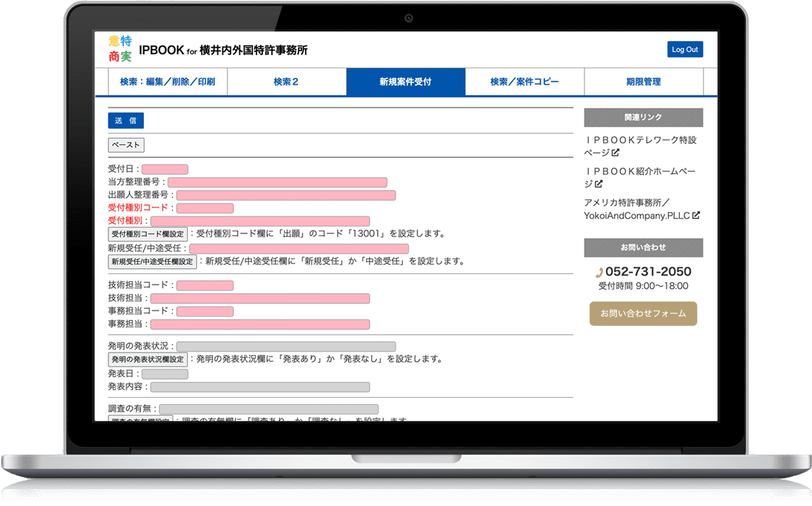Click the external-link icon after テレワーク特設ページ
Viewport: 812px width, 506px height.
615,152
